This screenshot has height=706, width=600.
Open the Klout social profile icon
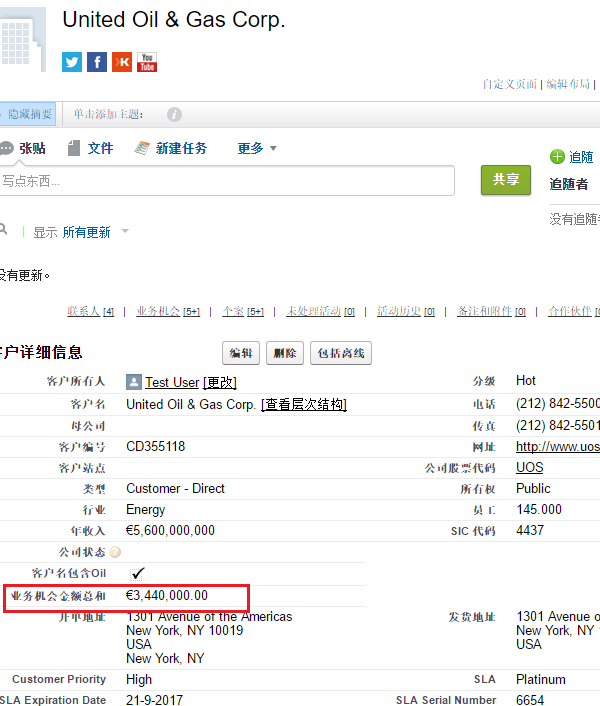[x=122, y=62]
